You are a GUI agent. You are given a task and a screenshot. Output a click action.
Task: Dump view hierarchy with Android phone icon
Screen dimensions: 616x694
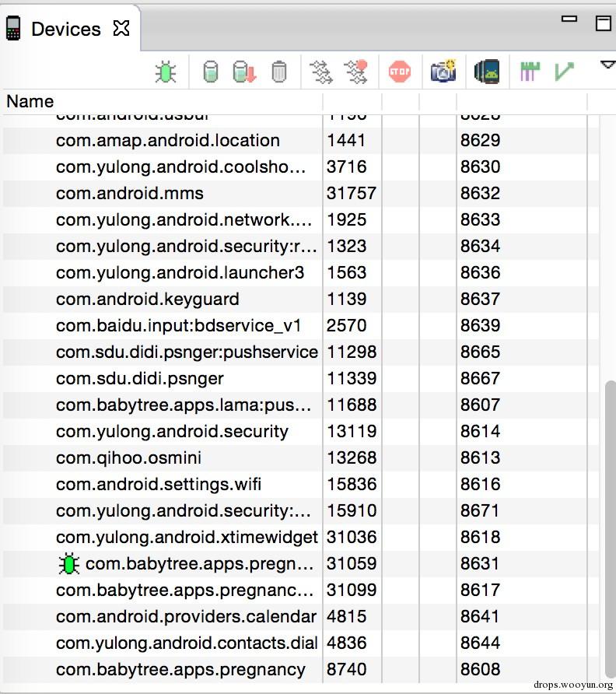(487, 72)
